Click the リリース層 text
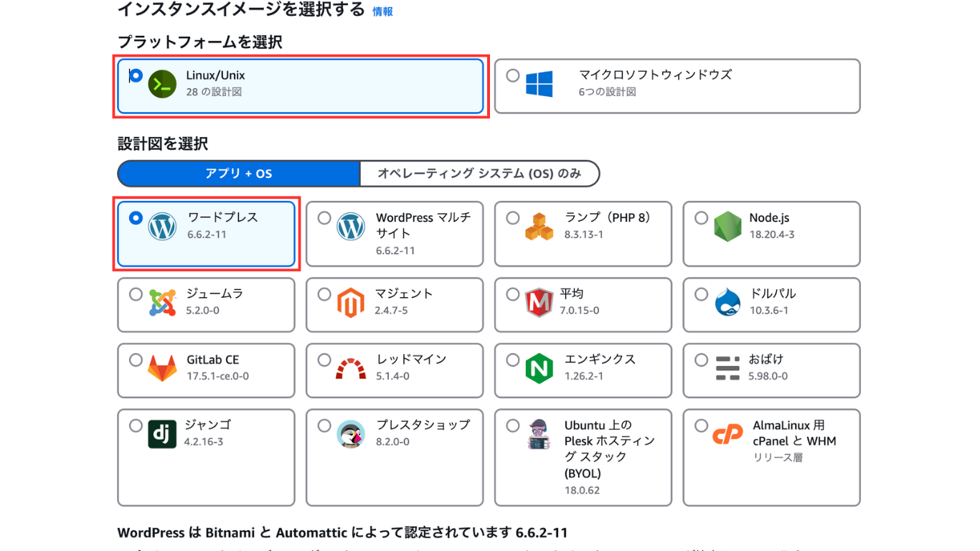Image resolution: width=980 pixels, height=551 pixels. (x=778, y=457)
